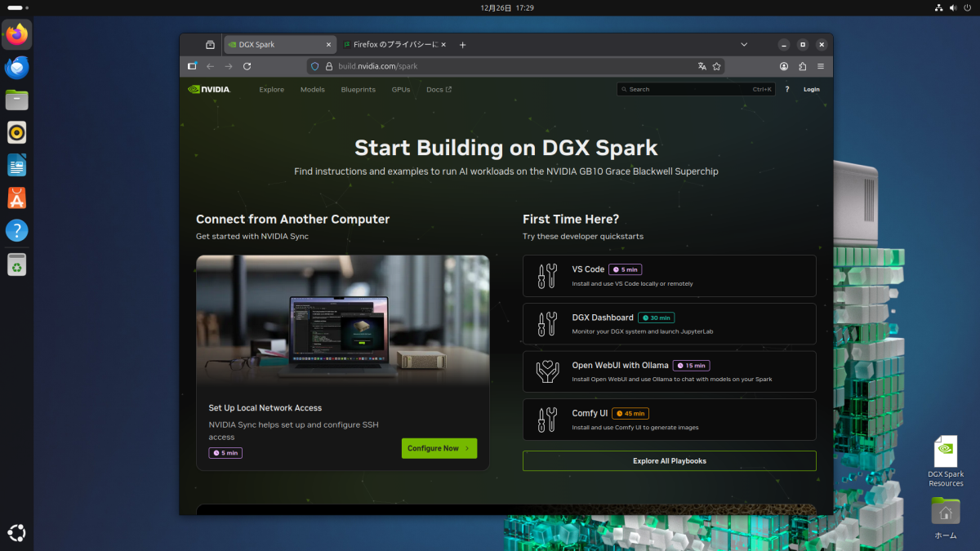Image resolution: width=980 pixels, height=551 pixels.
Task: Click the Explore All Playbooks button
Action: tap(669, 461)
